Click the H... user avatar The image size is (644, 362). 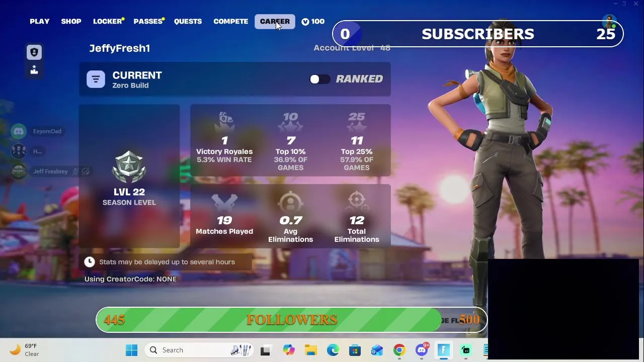point(19,151)
